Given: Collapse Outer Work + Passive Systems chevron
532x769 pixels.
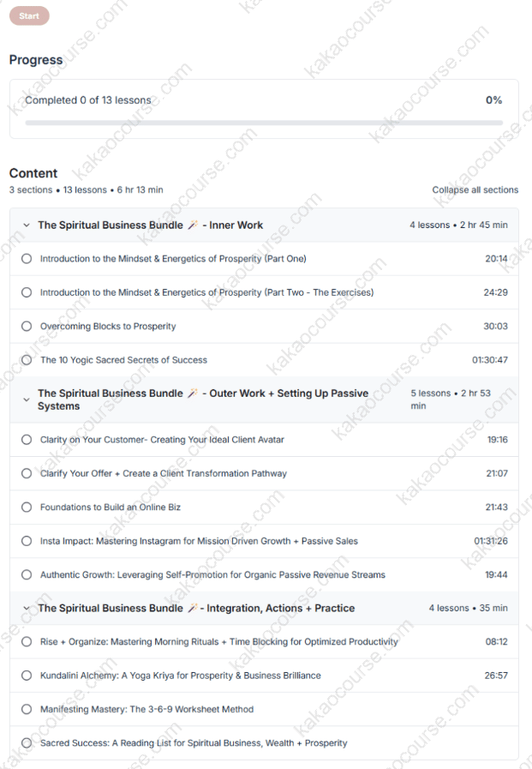Looking at the screenshot, I should (26, 399).
